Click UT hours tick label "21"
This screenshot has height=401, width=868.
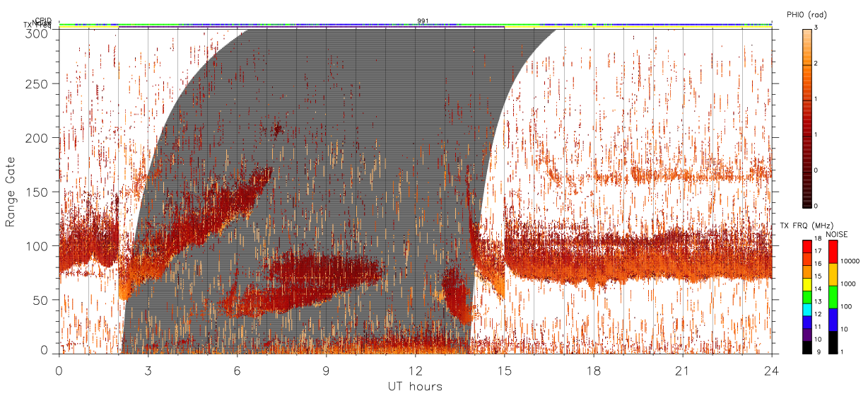click(x=682, y=370)
